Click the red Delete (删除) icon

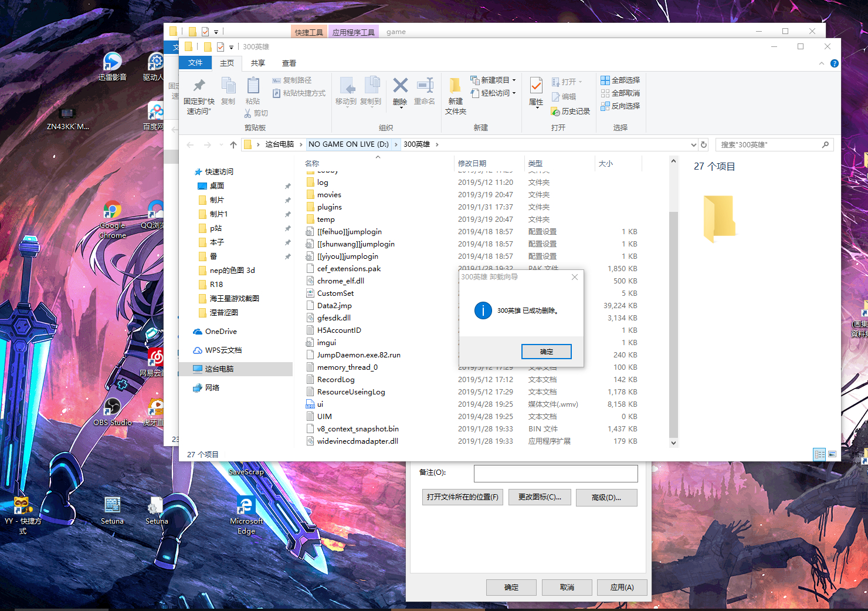click(x=400, y=86)
